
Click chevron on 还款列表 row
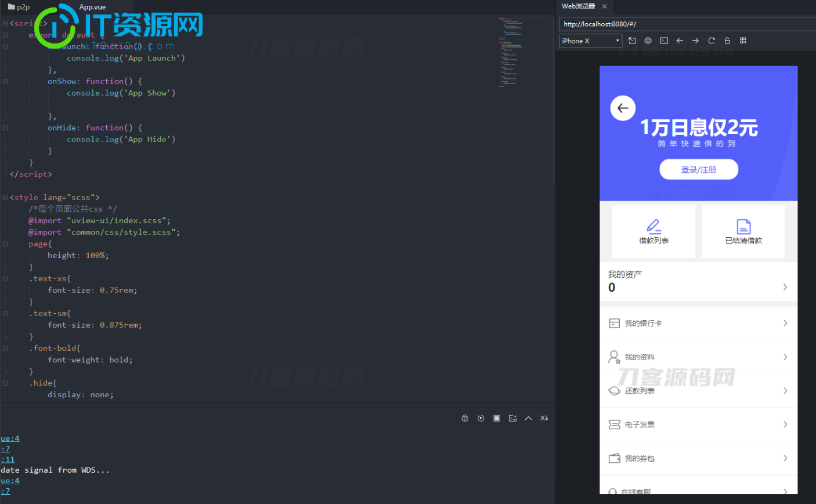tap(785, 390)
